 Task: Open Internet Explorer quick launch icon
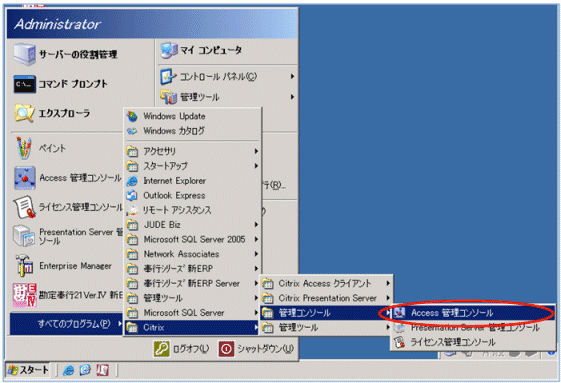68,370
